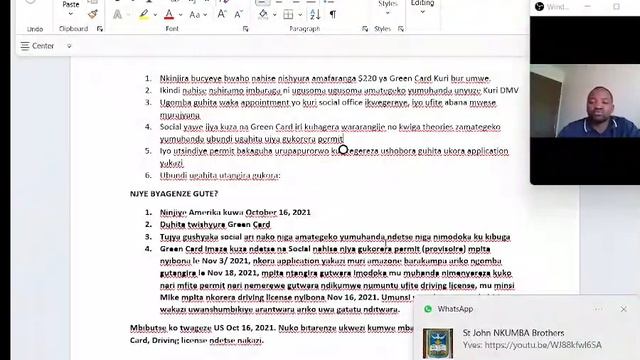Click Center alignment in quick toolbar
Screen dimensions: 640x360
[x=38, y=46]
